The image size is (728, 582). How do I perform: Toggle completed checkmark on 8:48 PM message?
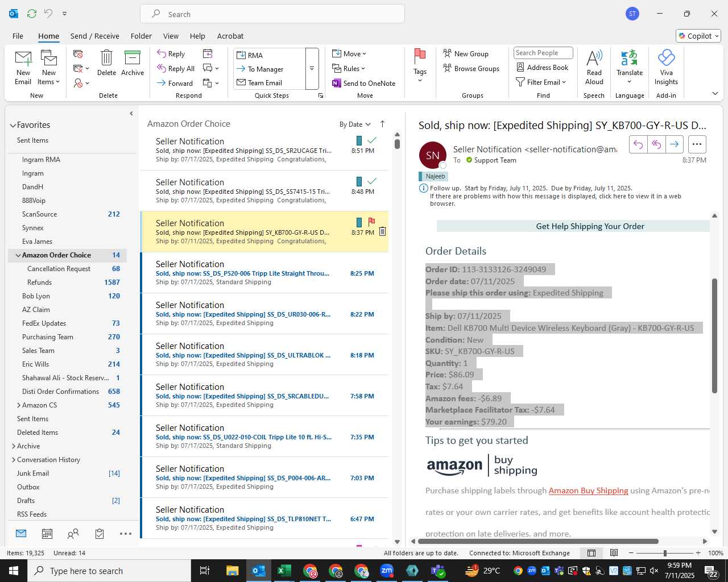coord(372,181)
